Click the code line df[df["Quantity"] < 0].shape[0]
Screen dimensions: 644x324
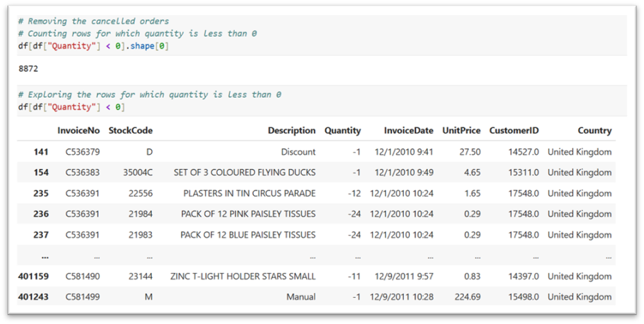[93, 45]
